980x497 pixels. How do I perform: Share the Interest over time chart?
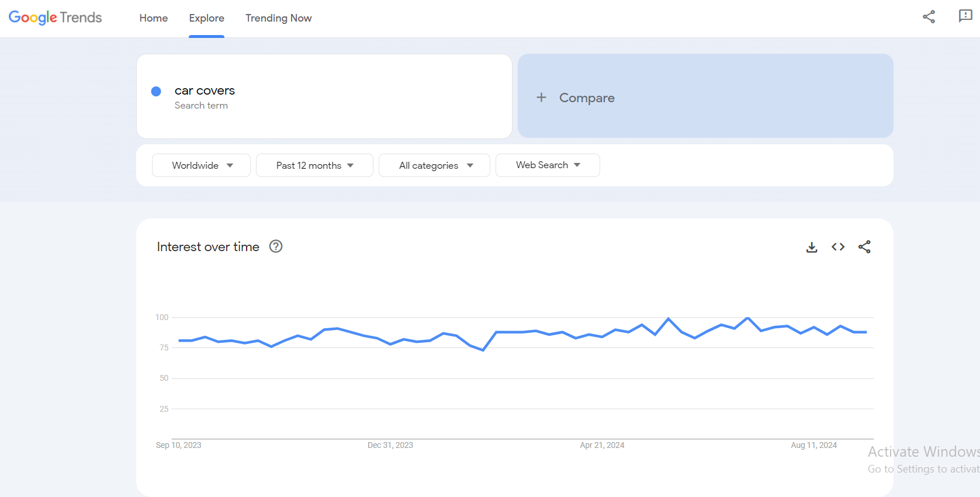coord(864,247)
